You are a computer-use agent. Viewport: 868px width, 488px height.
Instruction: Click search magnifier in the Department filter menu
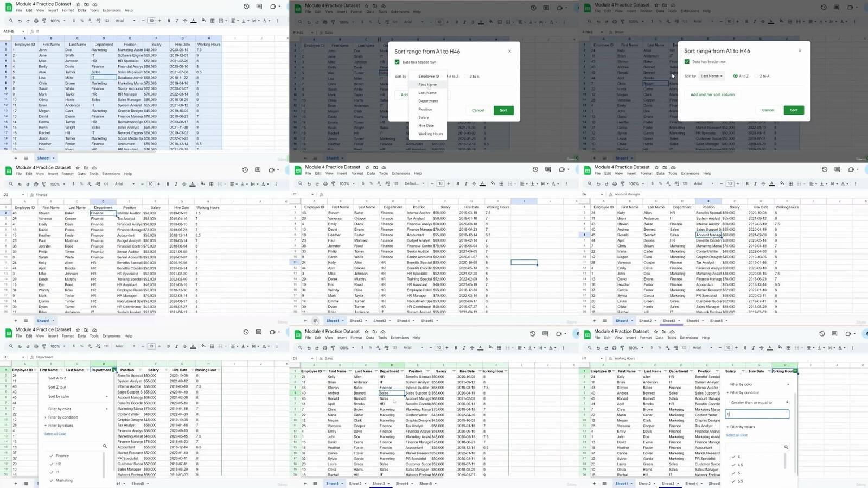(105, 446)
